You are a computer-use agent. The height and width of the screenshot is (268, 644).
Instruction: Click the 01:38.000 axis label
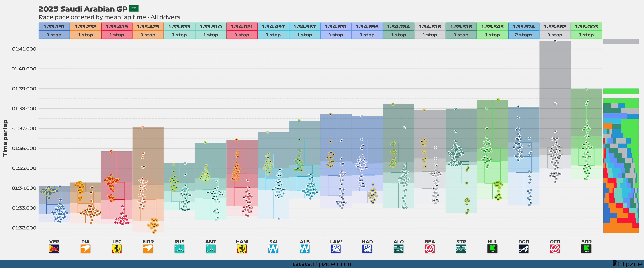(x=24, y=109)
